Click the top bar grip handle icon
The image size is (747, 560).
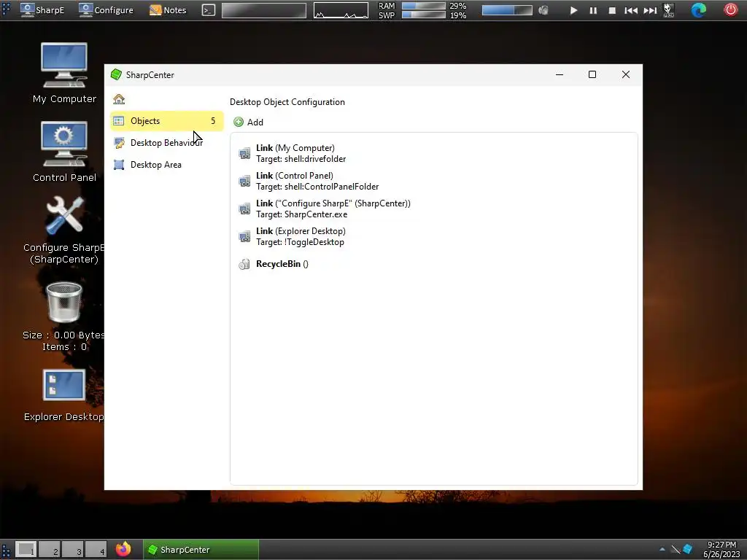(6, 10)
